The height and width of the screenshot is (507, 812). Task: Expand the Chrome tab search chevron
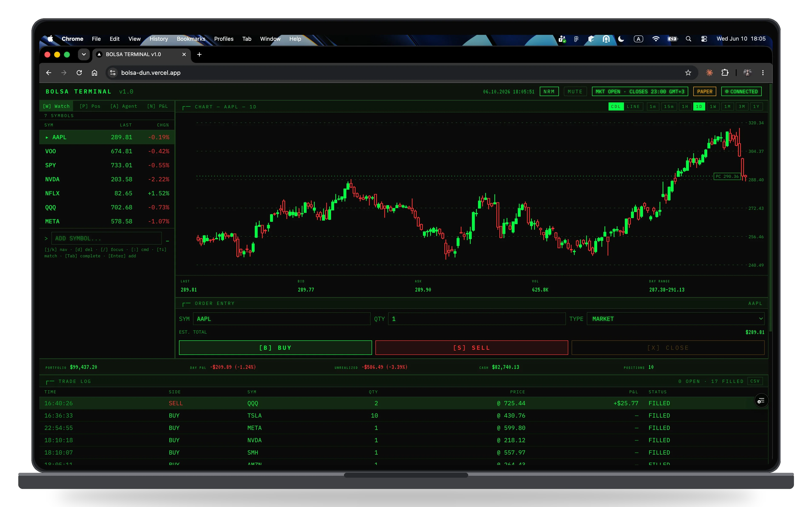tap(84, 54)
